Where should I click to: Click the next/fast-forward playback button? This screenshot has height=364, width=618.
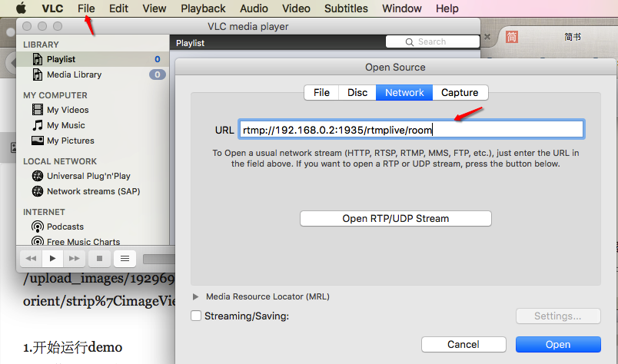[74, 259]
